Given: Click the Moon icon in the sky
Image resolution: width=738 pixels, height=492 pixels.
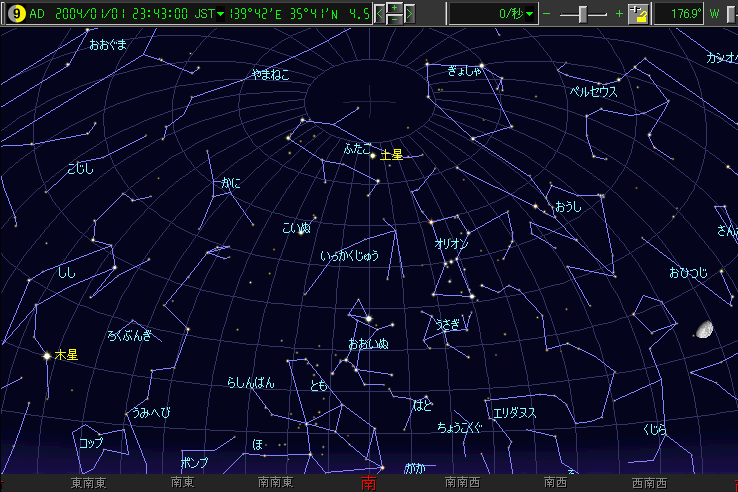Looking at the screenshot, I should [x=704, y=329].
